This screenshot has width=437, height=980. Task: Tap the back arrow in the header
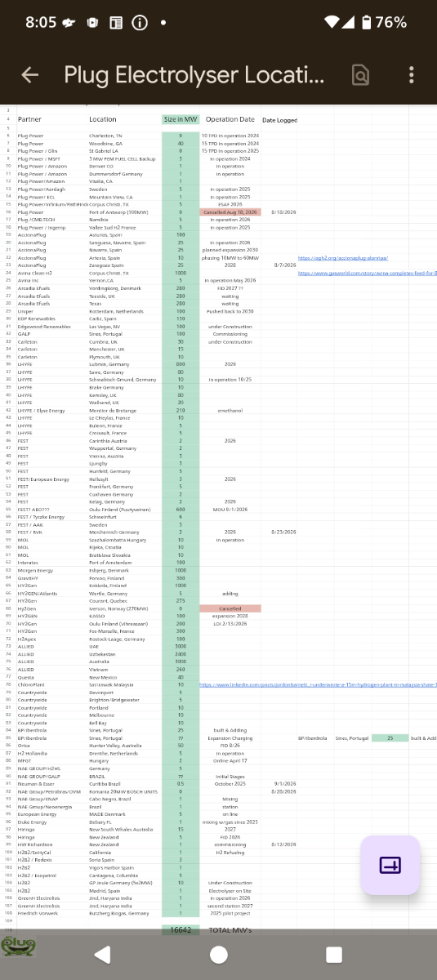click(x=30, y=75)
